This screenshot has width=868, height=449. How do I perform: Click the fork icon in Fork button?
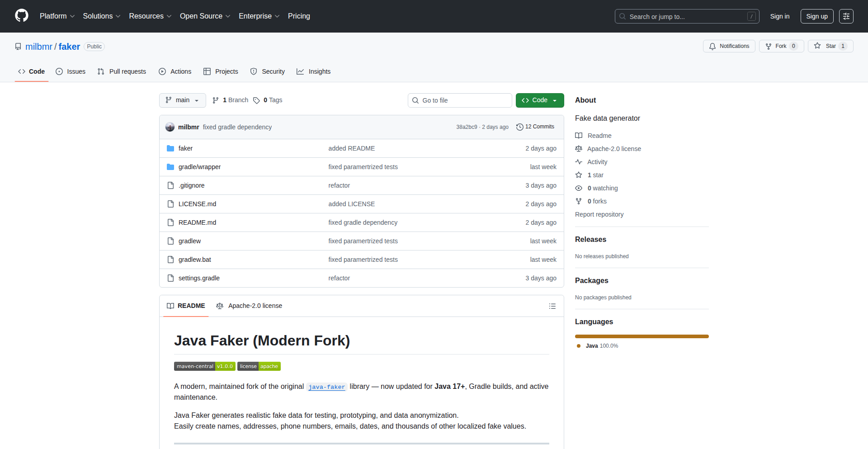tap(769, 46)
